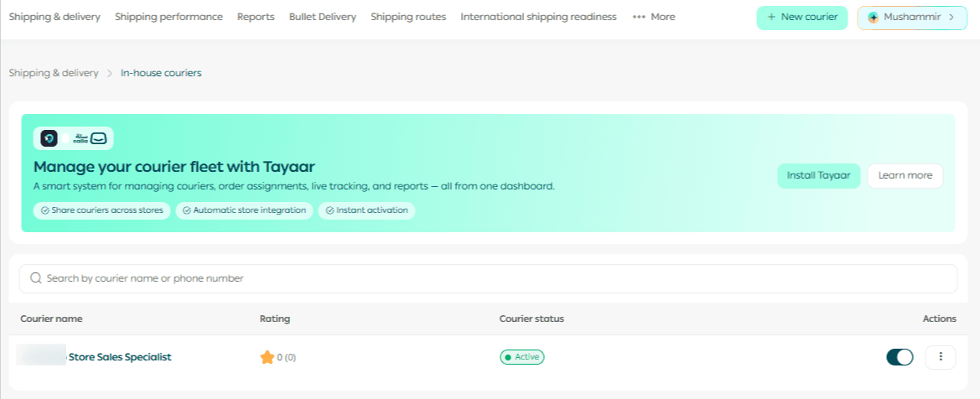Click the breadcrumb separator chevron
This screenshot has width=980, height=399.
coord(109,73)
